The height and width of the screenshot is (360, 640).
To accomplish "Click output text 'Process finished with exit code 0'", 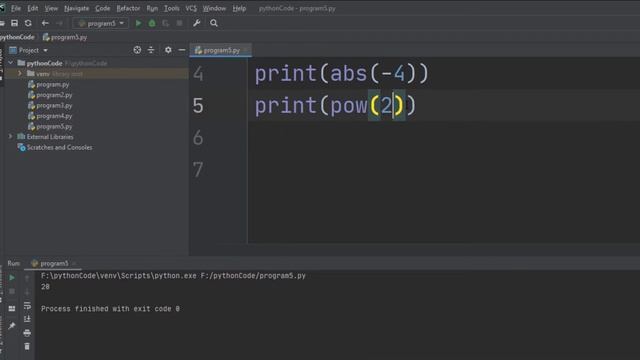I will pos(110,309).
